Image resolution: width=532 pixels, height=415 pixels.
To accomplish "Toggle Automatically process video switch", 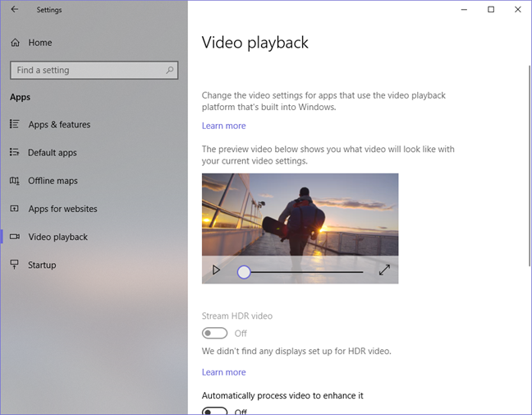I will tap(214, 411).
